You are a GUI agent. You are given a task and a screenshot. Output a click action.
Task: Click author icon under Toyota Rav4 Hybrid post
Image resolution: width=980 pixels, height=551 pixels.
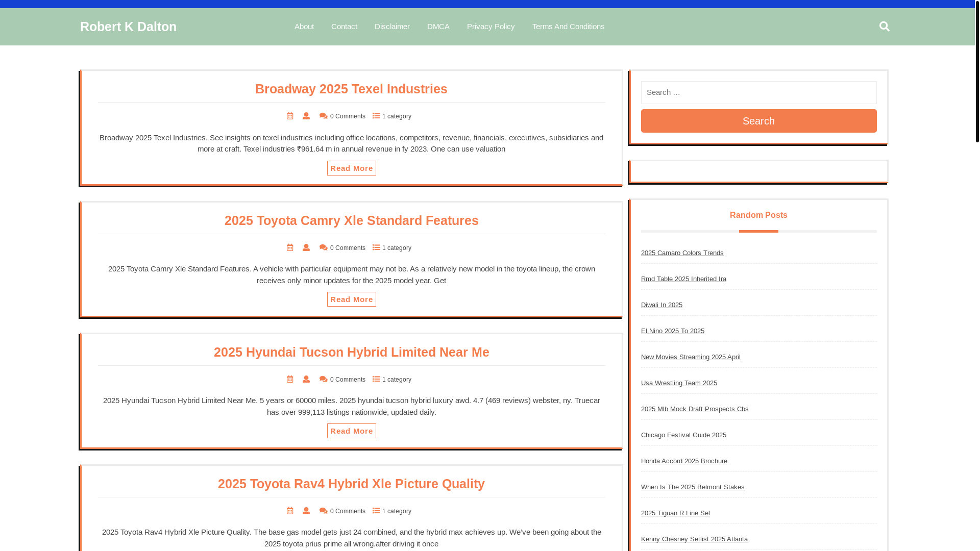point(306,511)
